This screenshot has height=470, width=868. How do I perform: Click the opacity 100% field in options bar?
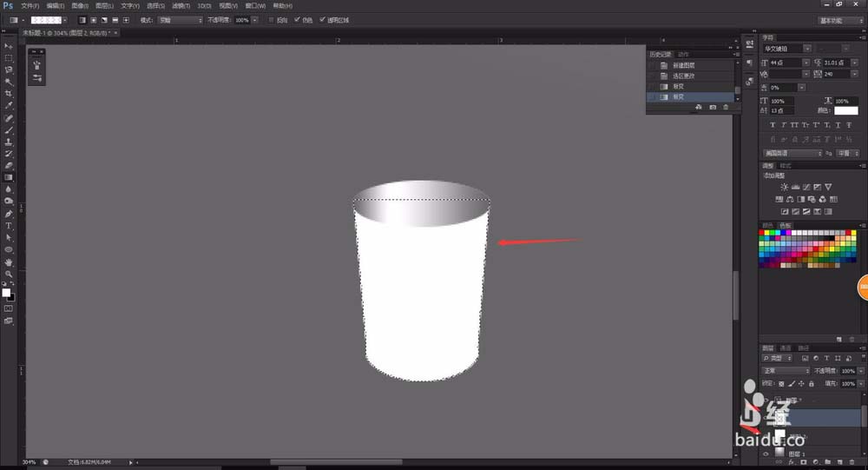pyautogui.click(x=242, y=19)
